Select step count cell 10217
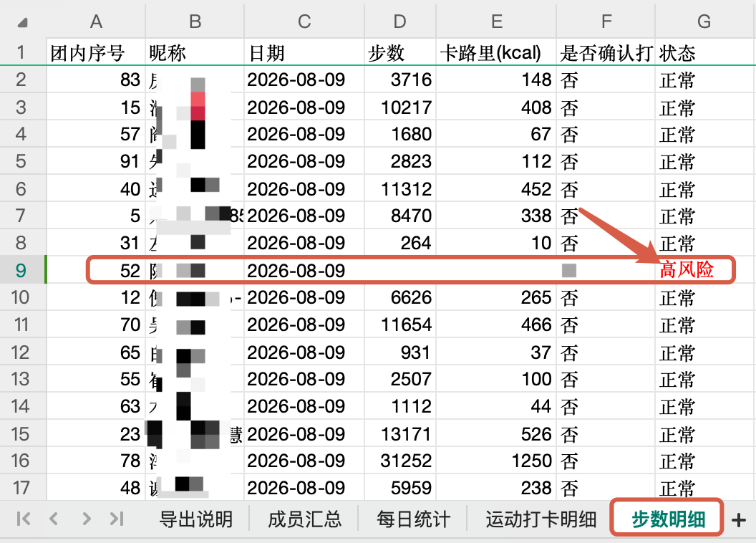 399,107
